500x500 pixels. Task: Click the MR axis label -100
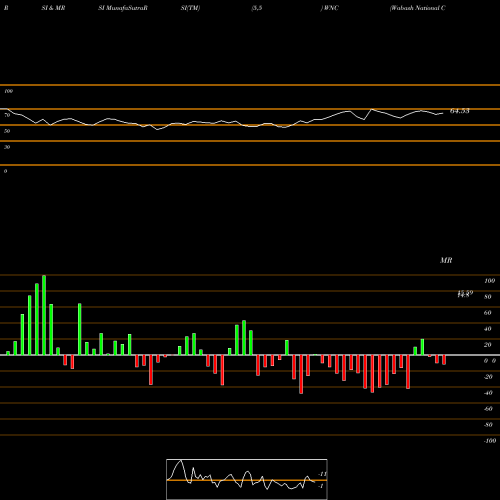coord(490,441)
